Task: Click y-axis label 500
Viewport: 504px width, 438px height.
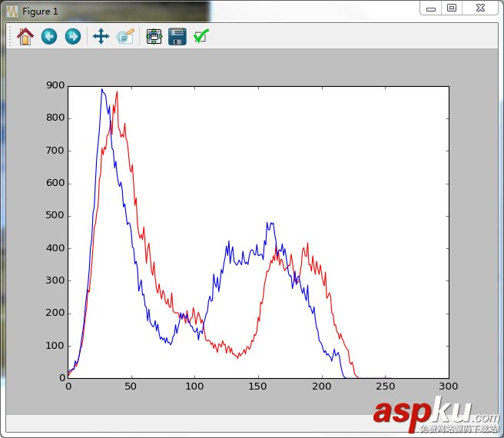Action: point(55,215)
